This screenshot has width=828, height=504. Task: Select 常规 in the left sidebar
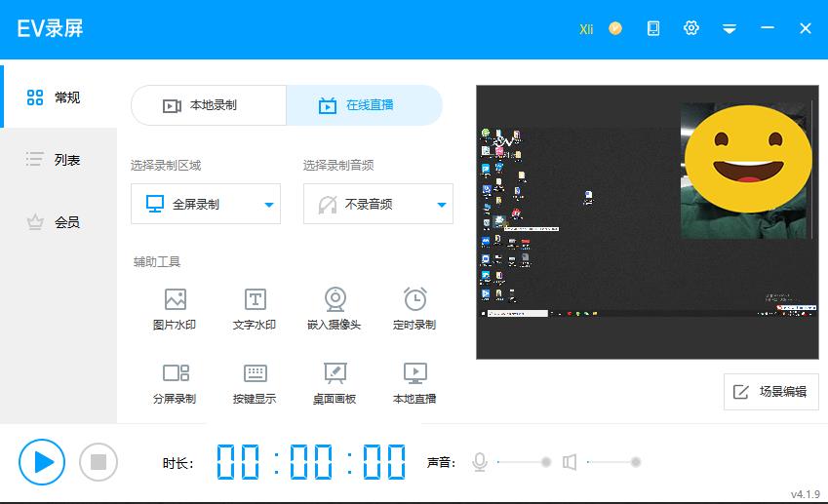(59, 97)
